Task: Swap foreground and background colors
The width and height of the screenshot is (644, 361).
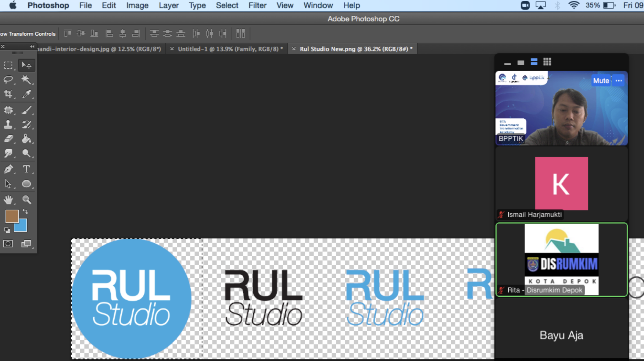Action: pos(25,212)
